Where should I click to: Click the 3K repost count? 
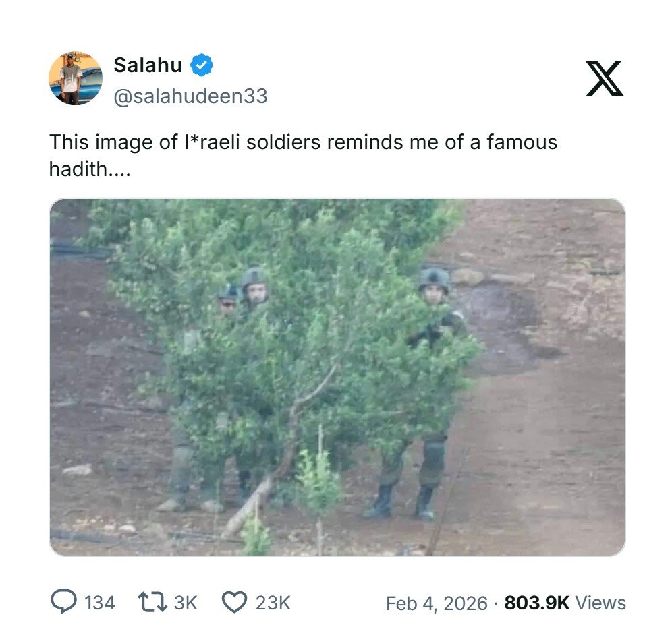(x=186, y=603)
